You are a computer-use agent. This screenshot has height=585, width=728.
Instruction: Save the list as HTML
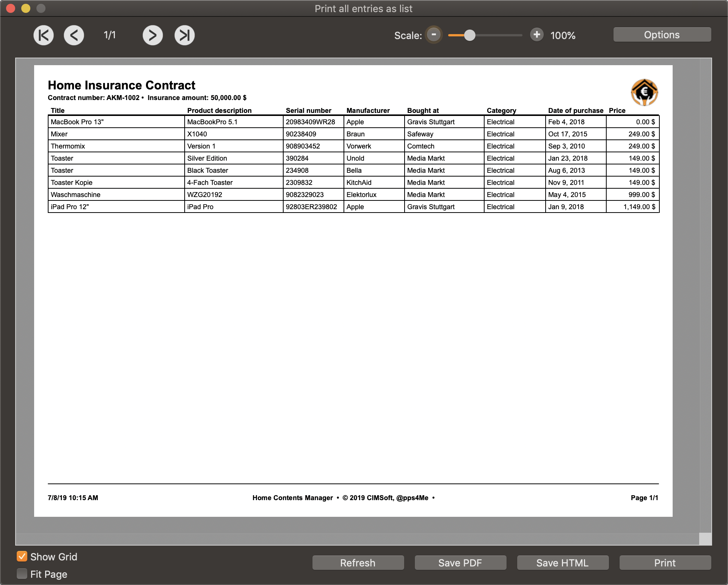pos(563,563)
